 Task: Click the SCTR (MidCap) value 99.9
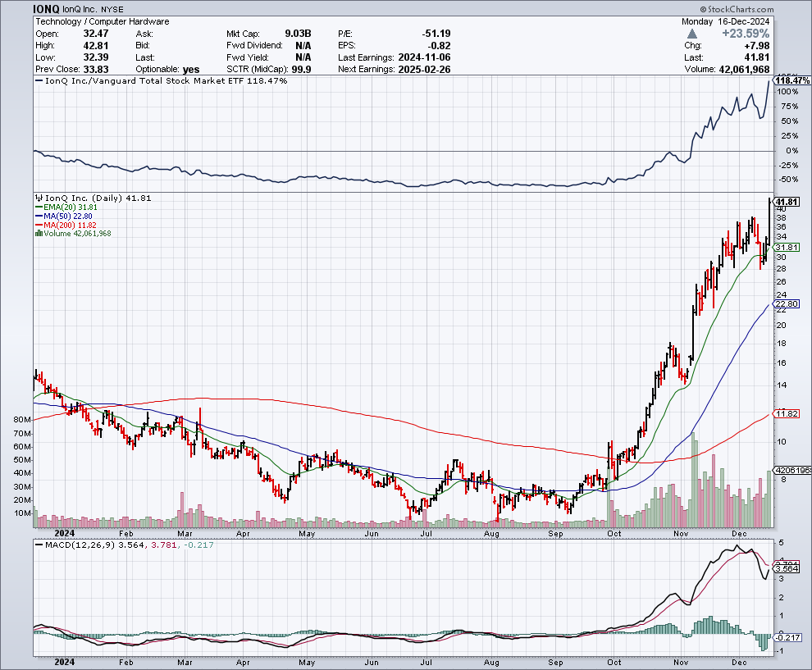tap(301, 70)
